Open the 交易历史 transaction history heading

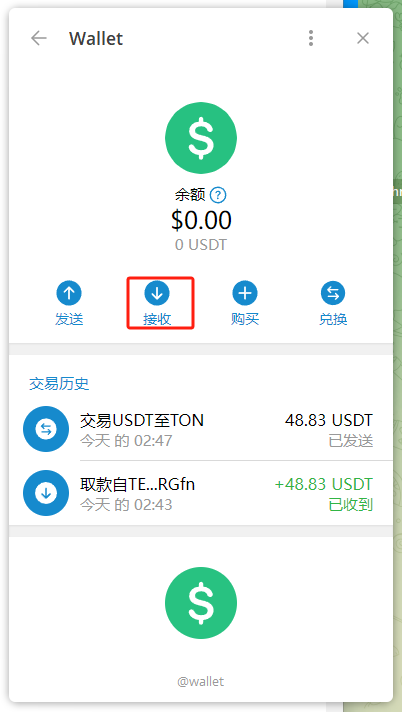[x=59, y=384]
